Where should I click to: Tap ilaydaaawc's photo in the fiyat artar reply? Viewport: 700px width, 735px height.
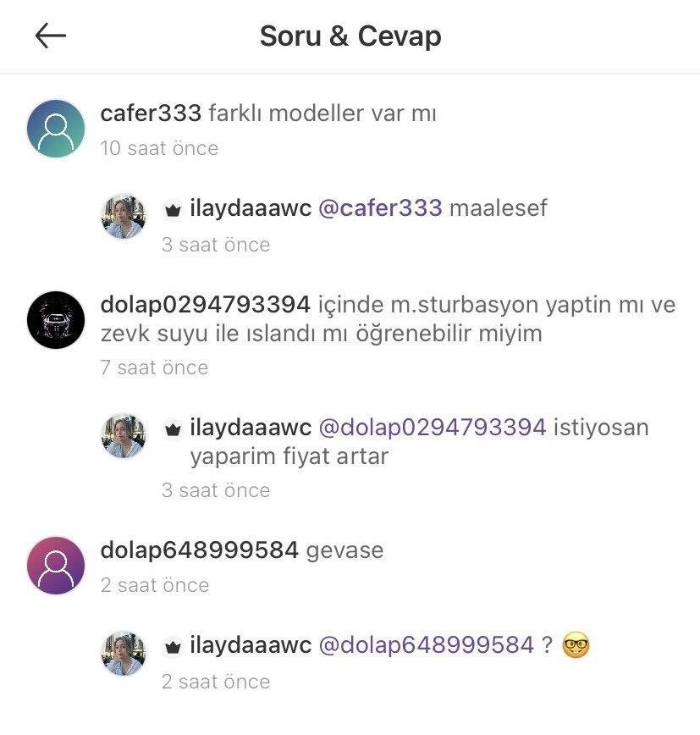coord(124,436)
